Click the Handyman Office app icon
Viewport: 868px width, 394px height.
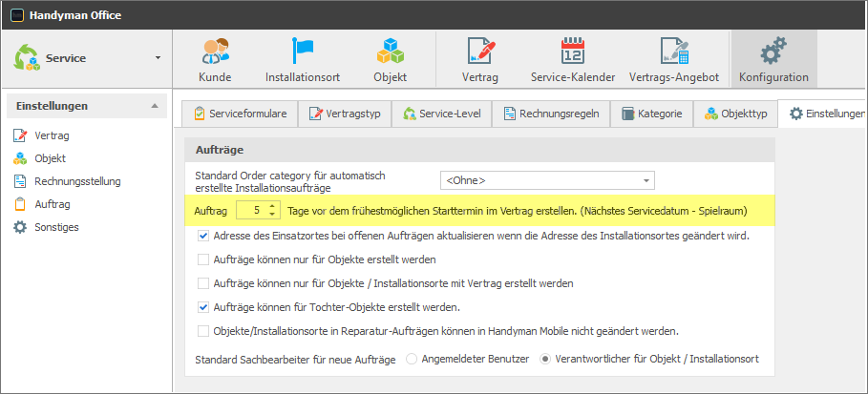click(x=17, y=15)
